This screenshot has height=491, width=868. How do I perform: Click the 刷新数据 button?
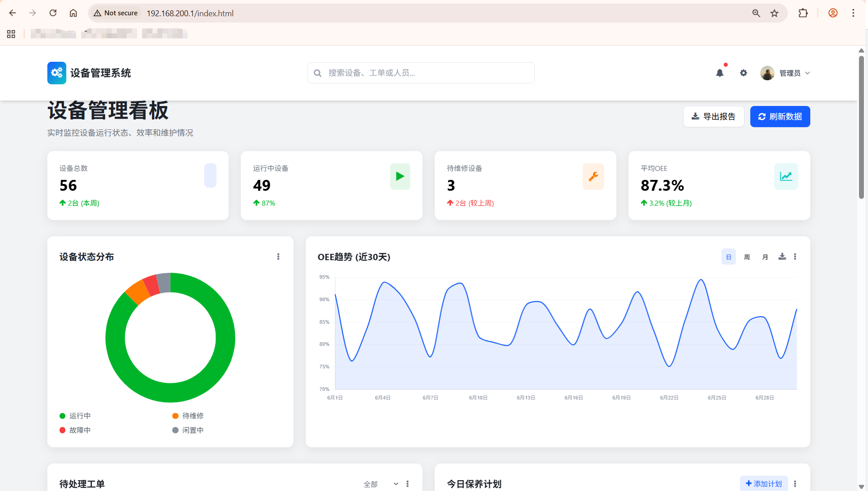click(780, 116)
